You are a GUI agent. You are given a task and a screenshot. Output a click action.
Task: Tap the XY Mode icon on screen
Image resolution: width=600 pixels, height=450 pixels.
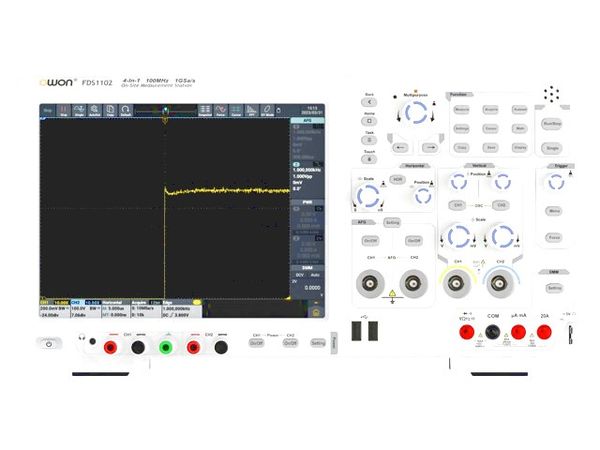coord(267,111)
